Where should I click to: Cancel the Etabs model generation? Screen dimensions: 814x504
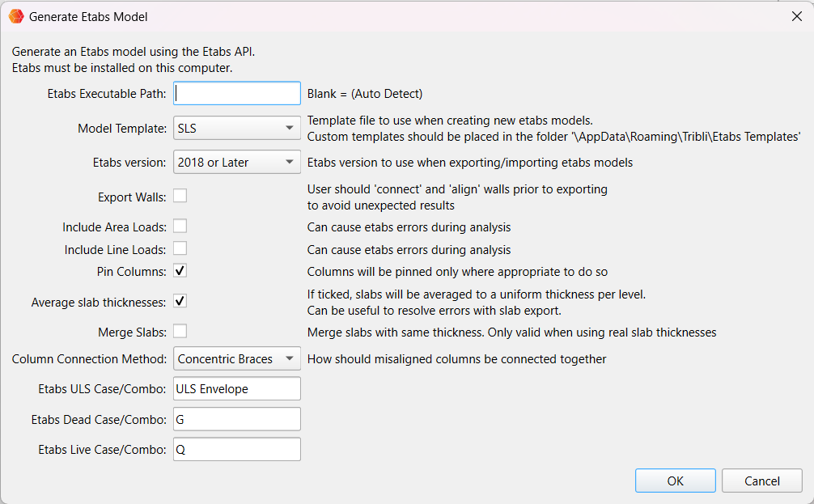tap(761, 481)
